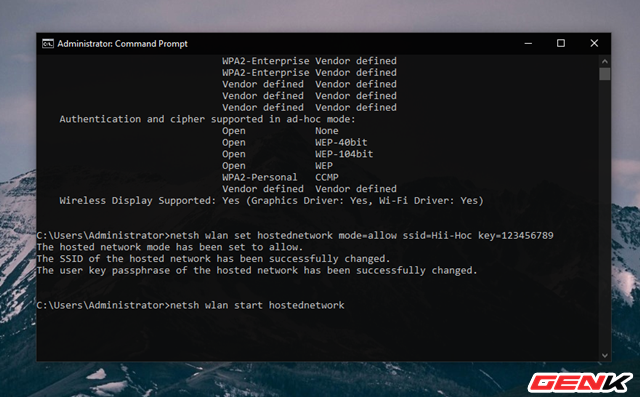Screen dimensions: 640x397
Task: Click "The SSID of the hosted network" line
Action: pos(213,259)
